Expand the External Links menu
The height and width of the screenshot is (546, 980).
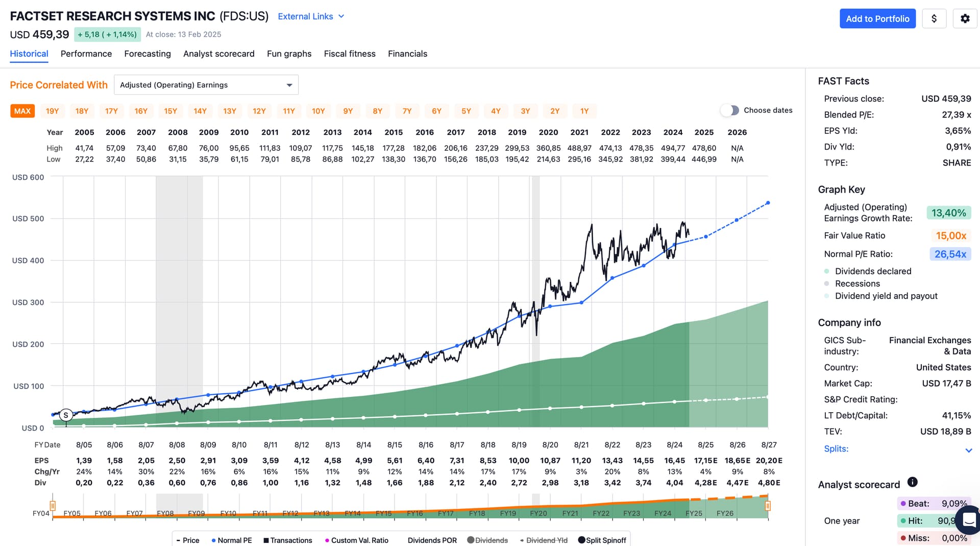coord(311,16)
